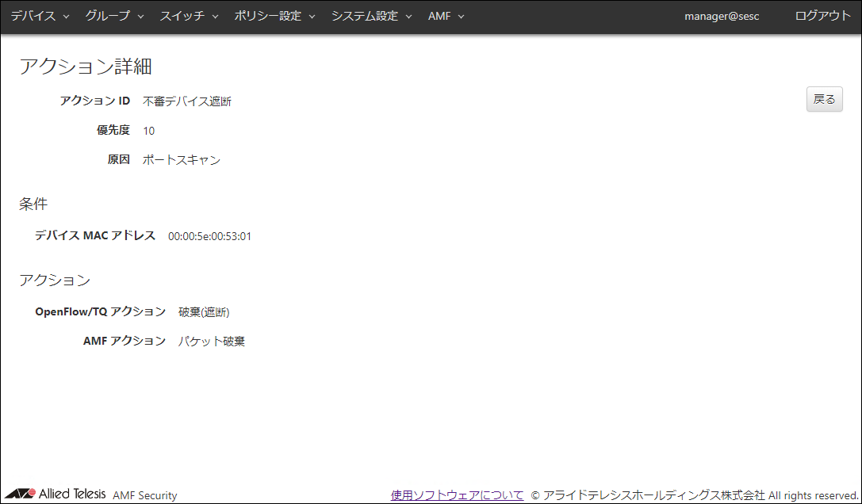Open the 使用ソフトウェアについて link
The width and height of the screenshot is (862, 504).
pos(457,494)
